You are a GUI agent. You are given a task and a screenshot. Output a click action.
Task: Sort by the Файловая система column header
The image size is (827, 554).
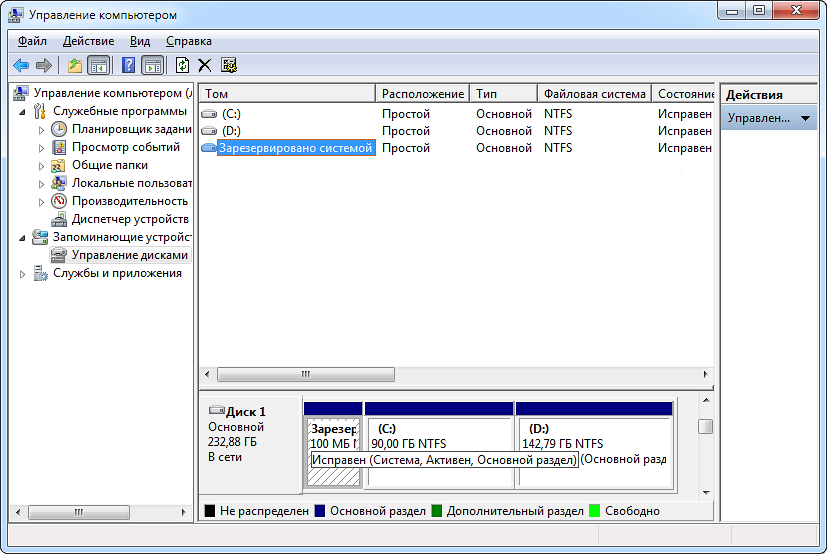click(x=594, y=94)
